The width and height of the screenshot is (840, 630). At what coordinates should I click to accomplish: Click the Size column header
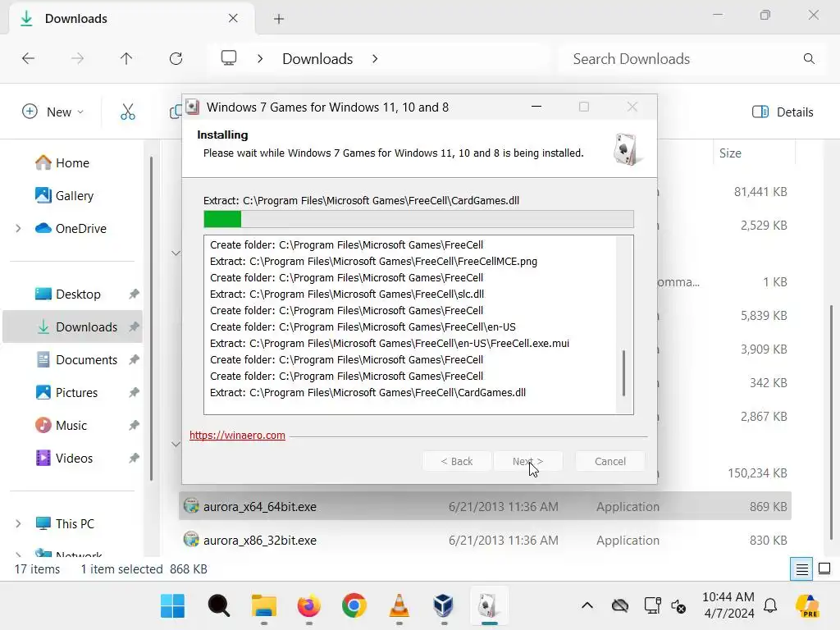click(x=729, y=153)
